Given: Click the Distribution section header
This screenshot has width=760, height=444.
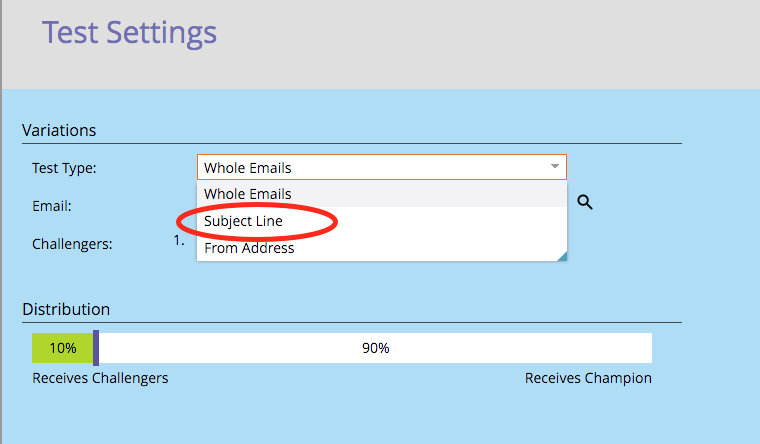Looking at the screenshot, I should point(66,309).
